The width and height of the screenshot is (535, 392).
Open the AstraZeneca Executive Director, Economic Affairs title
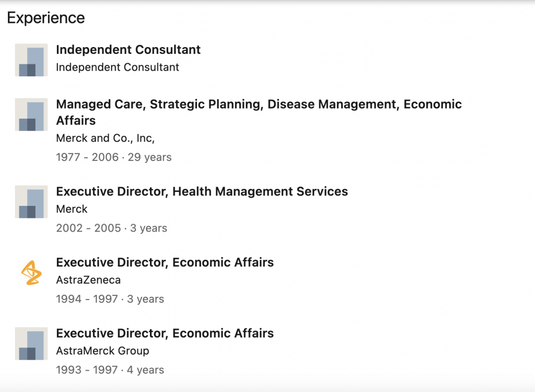coord(165,262)
